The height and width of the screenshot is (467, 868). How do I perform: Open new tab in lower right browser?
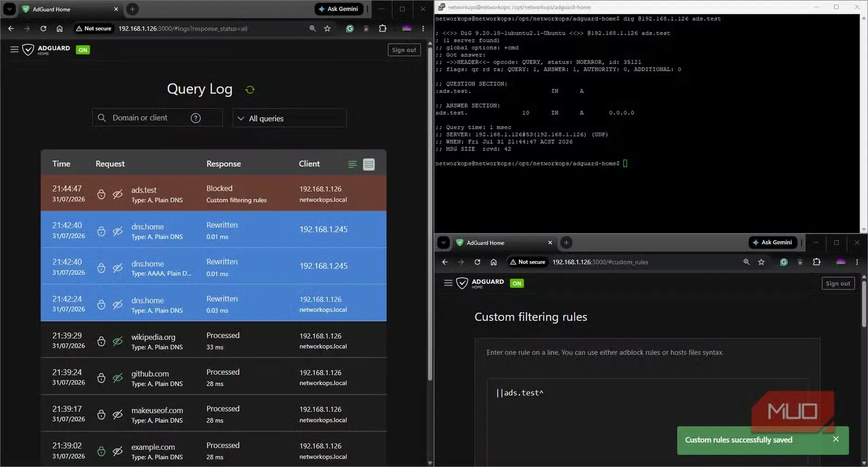pos(566,242)
